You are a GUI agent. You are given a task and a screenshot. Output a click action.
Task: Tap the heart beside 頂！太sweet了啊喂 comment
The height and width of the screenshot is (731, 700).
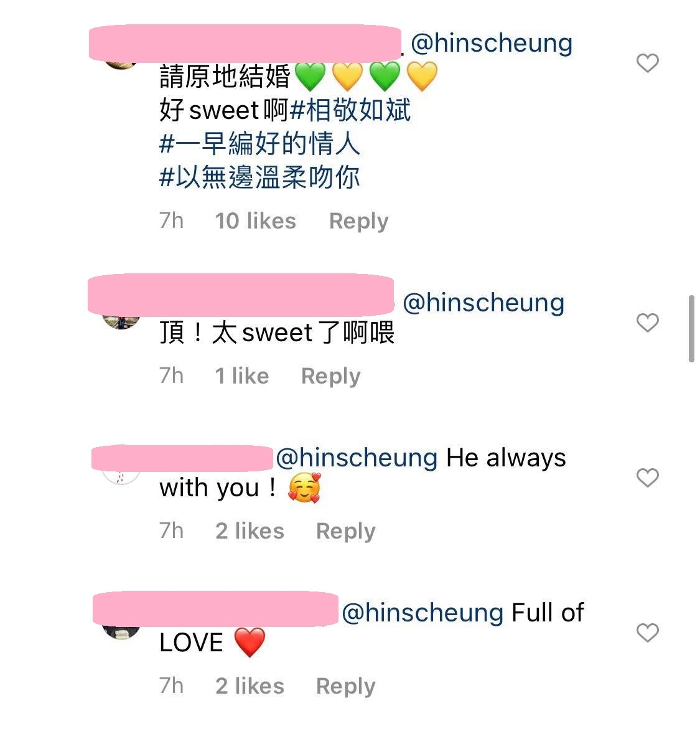pyautogui.click(x=647, y=323)
